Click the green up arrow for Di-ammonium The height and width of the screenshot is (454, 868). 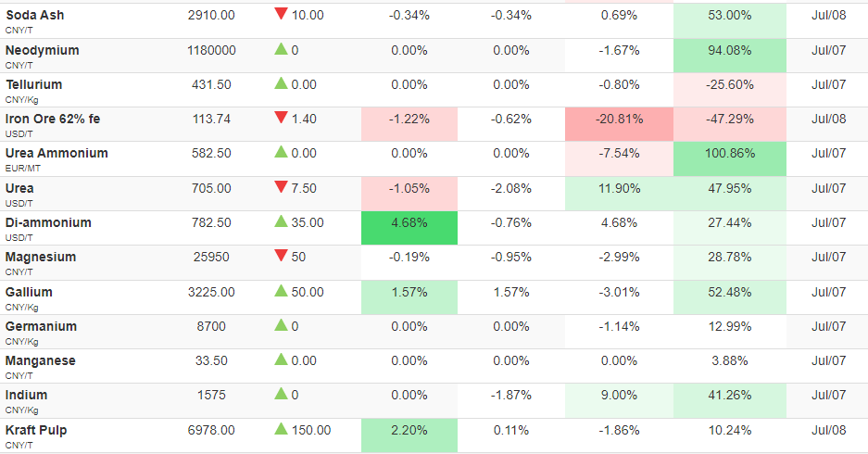[281, 221]
